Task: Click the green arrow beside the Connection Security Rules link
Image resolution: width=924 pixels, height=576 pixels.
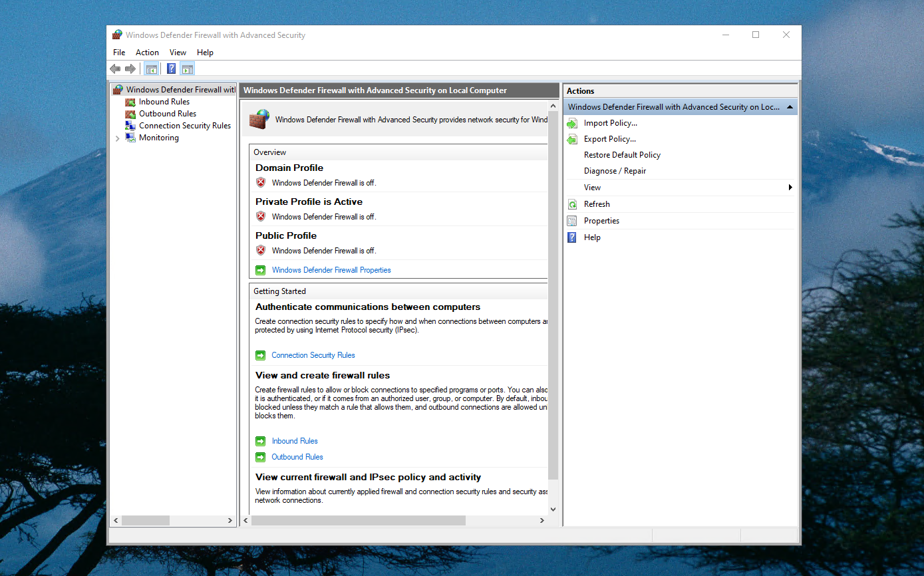Action: tap(261, 355)
